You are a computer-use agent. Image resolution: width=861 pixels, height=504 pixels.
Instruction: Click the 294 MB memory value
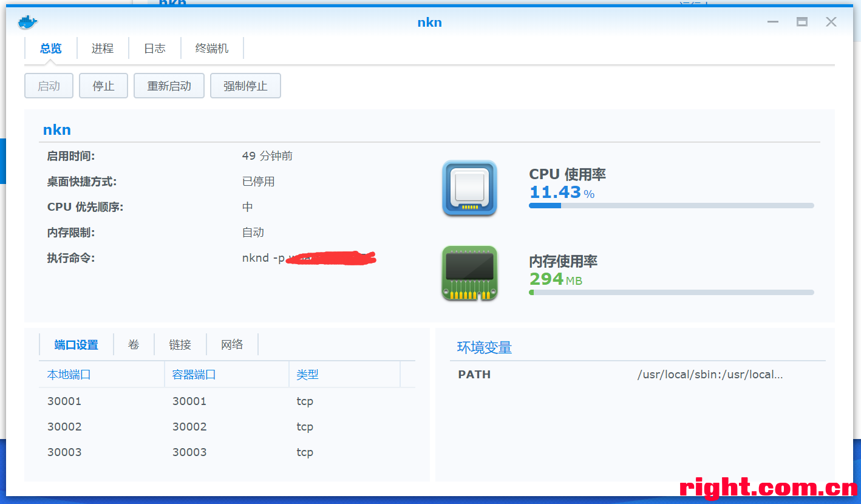pyautogui.click(x=556, y=279)
